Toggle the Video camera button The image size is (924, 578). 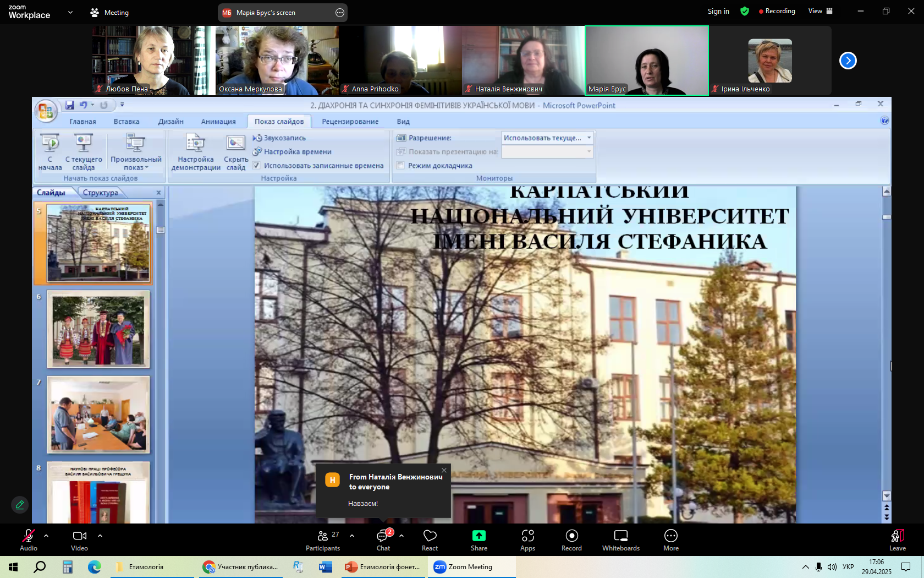[x=80, y=540]
